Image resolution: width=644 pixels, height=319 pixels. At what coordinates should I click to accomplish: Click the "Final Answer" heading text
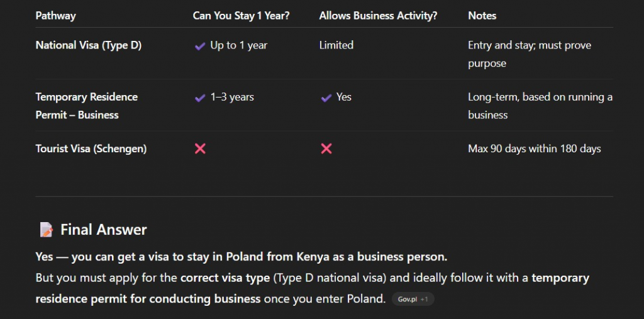point(104,230)
